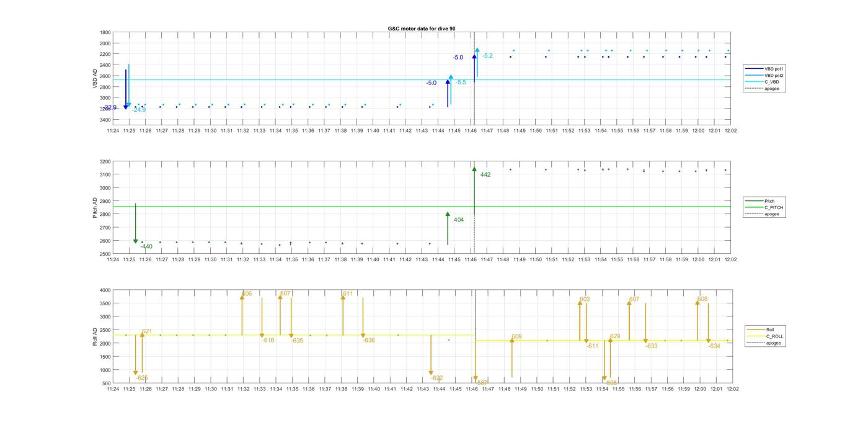Screen dimensions: 868x430
Task: Click the 'Roll AD' y-axis label
Action: 95,336
